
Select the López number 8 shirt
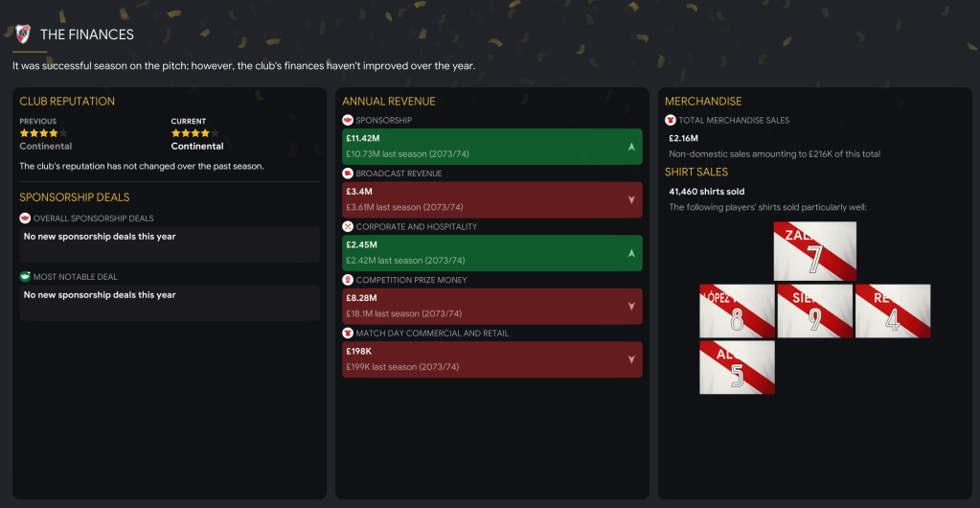pyautogui.click(x=737, y=311)
